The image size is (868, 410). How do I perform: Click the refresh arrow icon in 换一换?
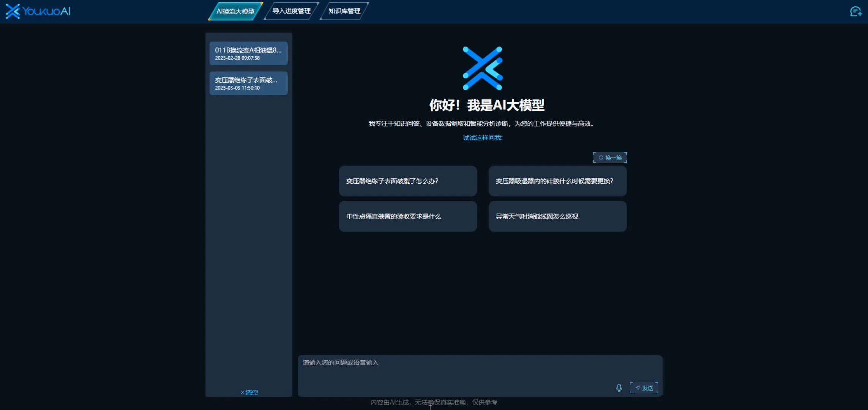click(601, 158)
